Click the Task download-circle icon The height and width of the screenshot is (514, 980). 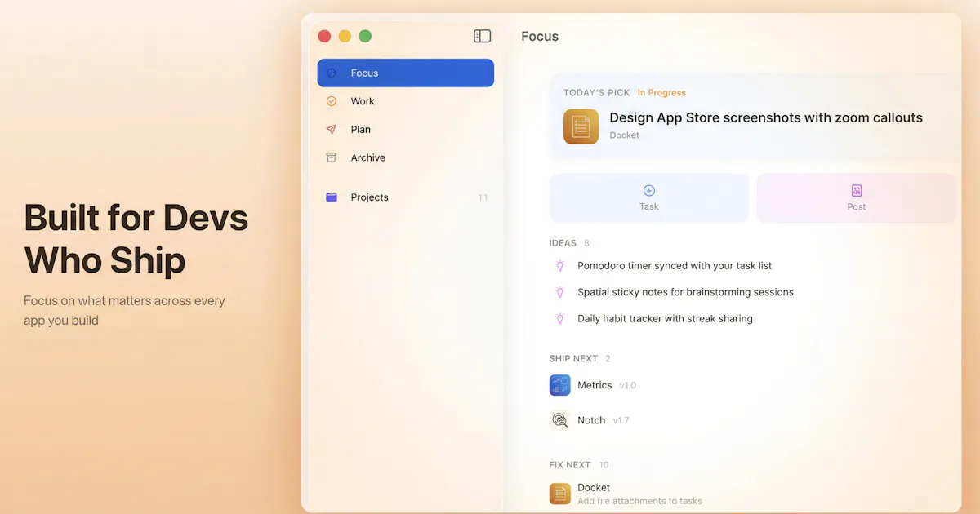(649, 190)
